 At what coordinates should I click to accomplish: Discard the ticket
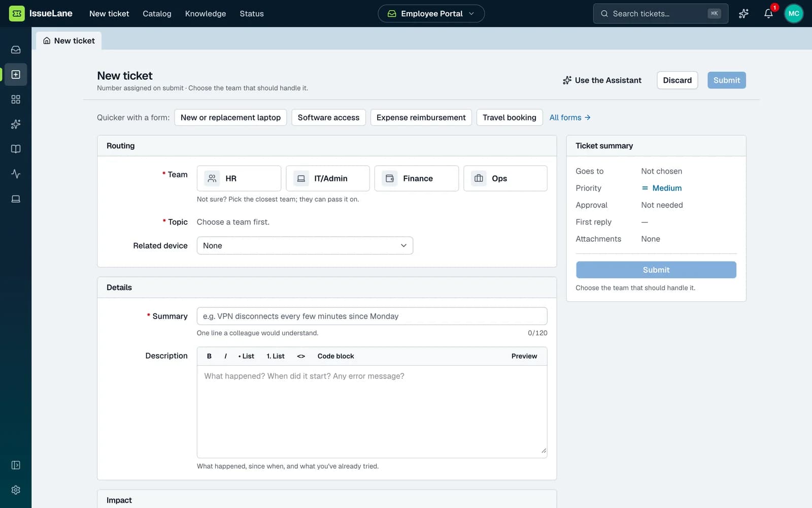[677, 80]
